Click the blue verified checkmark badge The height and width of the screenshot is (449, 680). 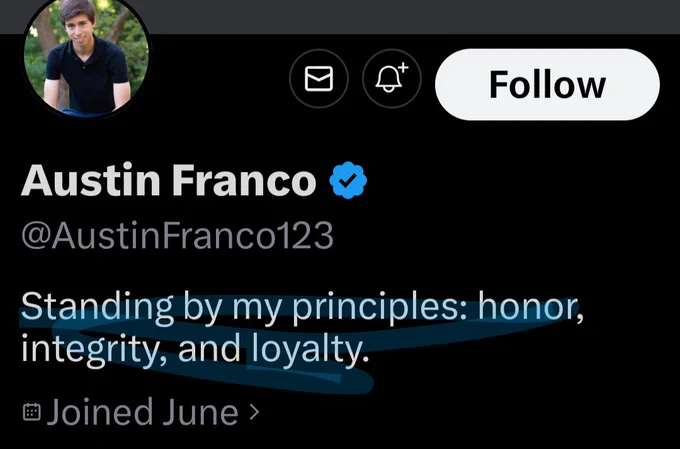(348, 180)
